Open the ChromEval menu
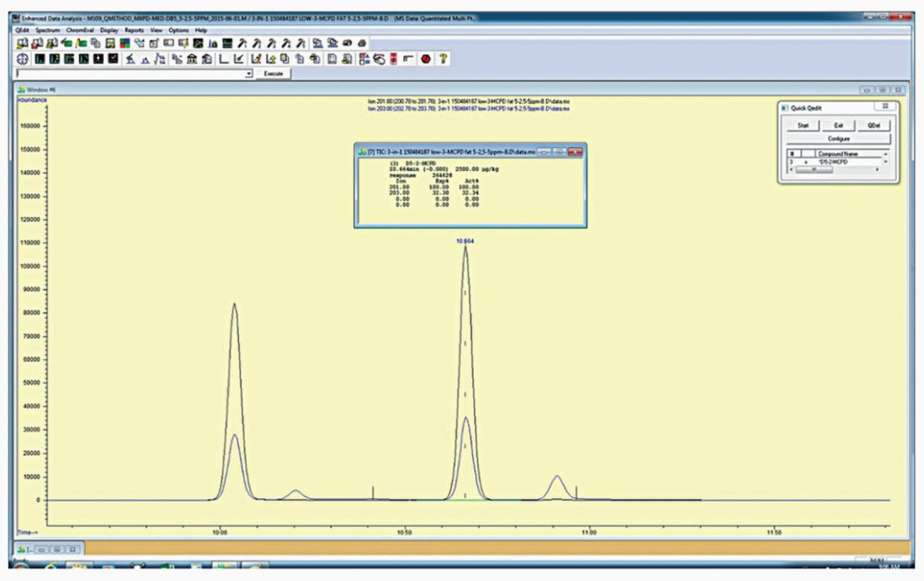Image resolution: width=924 pixels, height=581 pixels. [x=80, y=30]
